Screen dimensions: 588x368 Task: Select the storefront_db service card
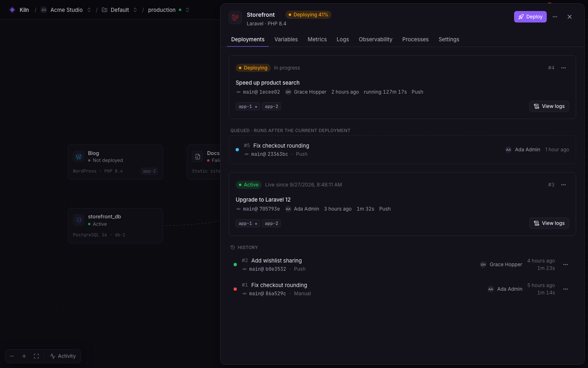coord(115,226)
